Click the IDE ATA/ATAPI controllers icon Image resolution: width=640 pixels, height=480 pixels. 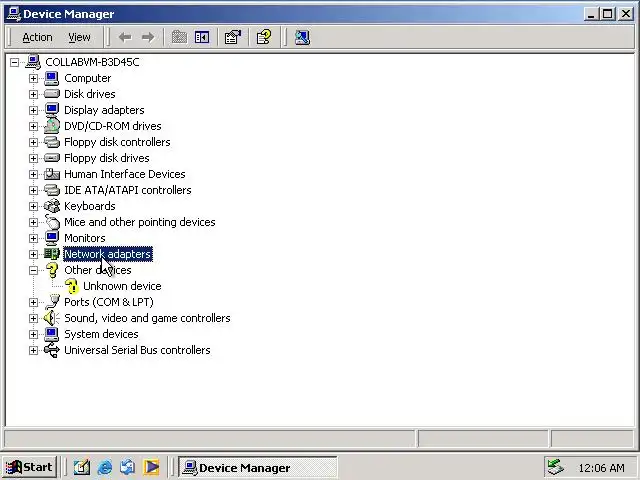[x=52, y=190]
